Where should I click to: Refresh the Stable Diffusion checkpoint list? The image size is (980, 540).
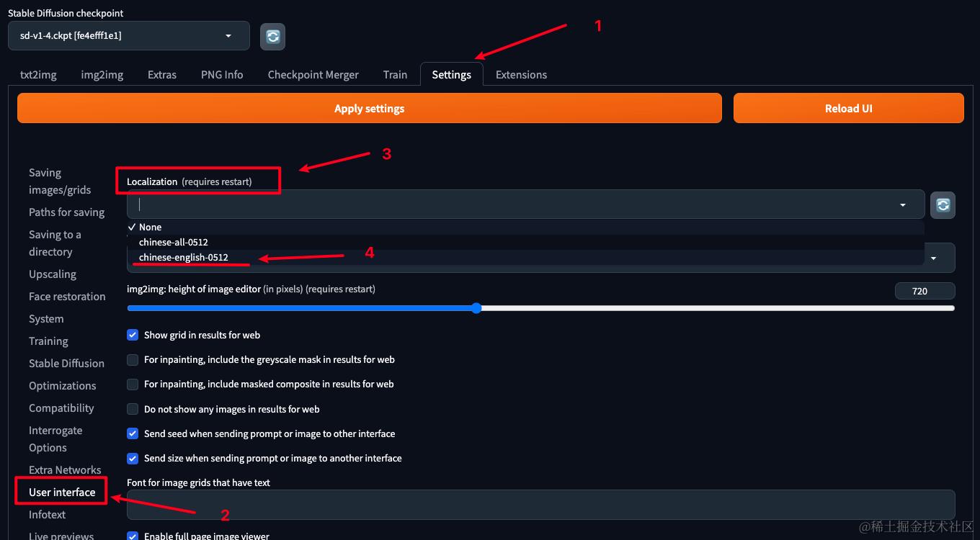272,36
